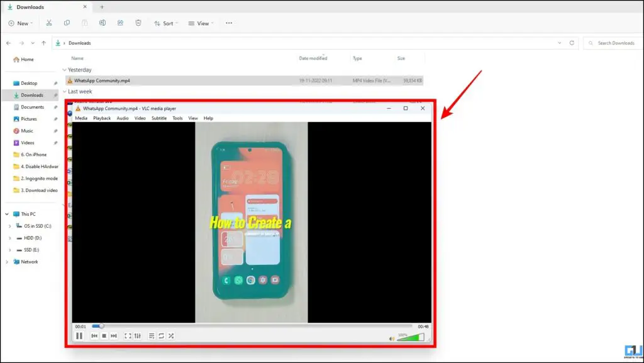Pause the video in VLC
The image size is (644, 363).
tap(79, 336)
